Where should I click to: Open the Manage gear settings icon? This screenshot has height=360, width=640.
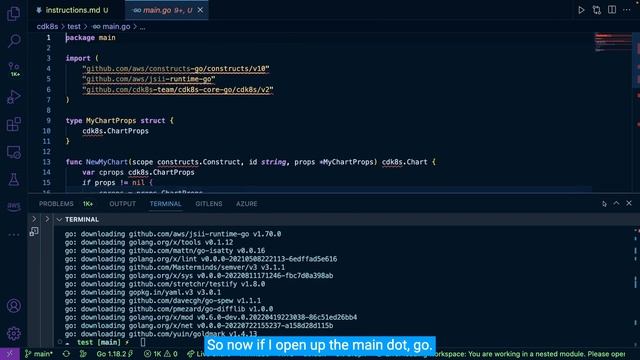(x=13, y=333)
